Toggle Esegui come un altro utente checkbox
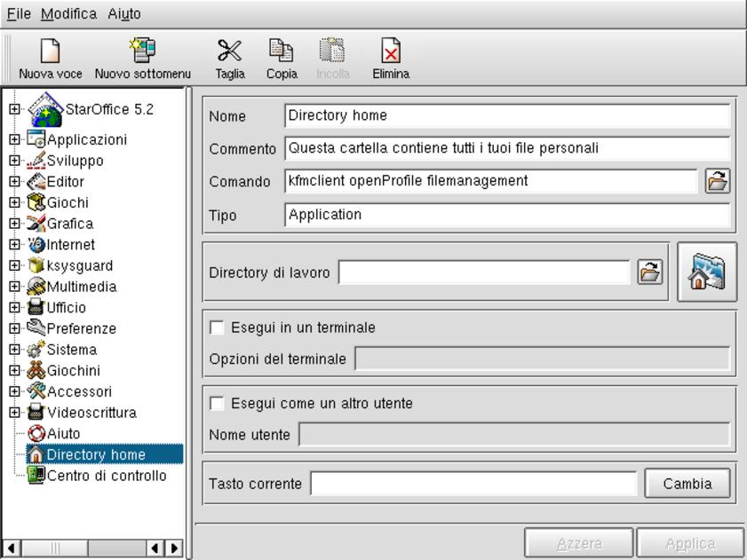Image resolution: width=747 pixels, height=560 pixels. click(216, 404)
